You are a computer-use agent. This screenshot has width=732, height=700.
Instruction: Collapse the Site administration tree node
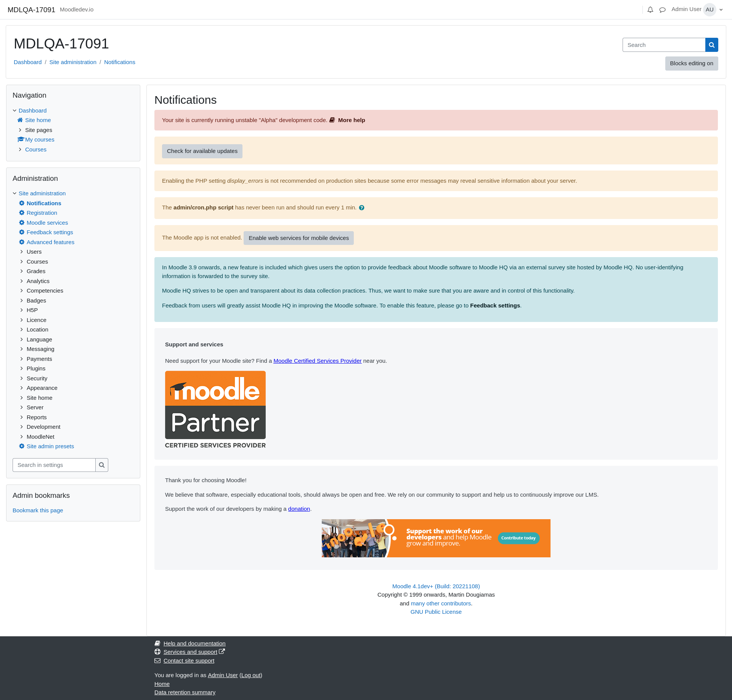14,193
